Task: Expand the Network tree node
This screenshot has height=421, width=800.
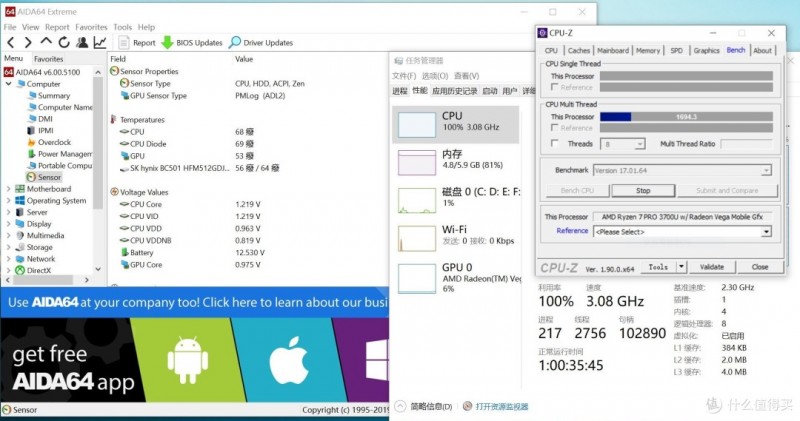Action: pos(8,259)
